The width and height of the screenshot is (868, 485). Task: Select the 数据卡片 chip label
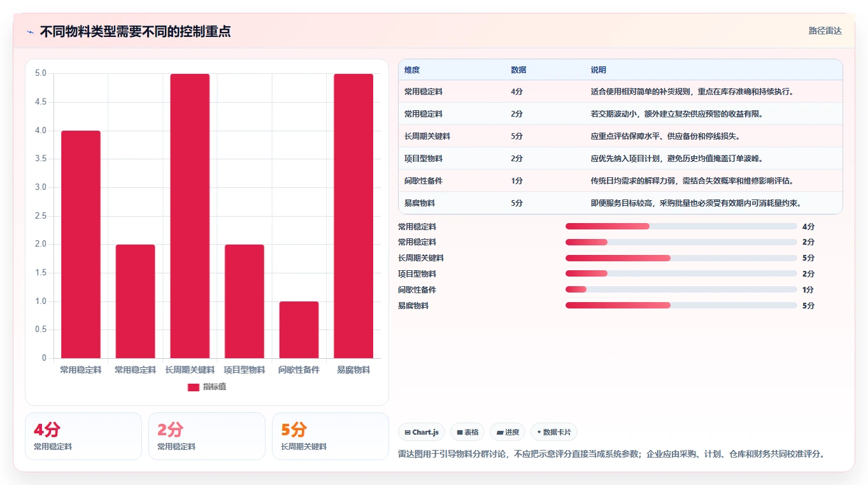pos(557,432)
